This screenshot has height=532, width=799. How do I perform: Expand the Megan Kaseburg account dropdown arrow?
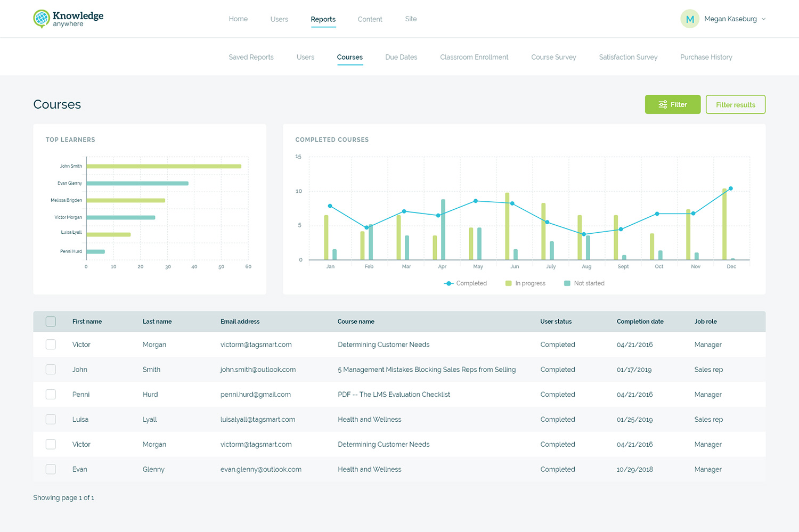click(x=763, y=19)
